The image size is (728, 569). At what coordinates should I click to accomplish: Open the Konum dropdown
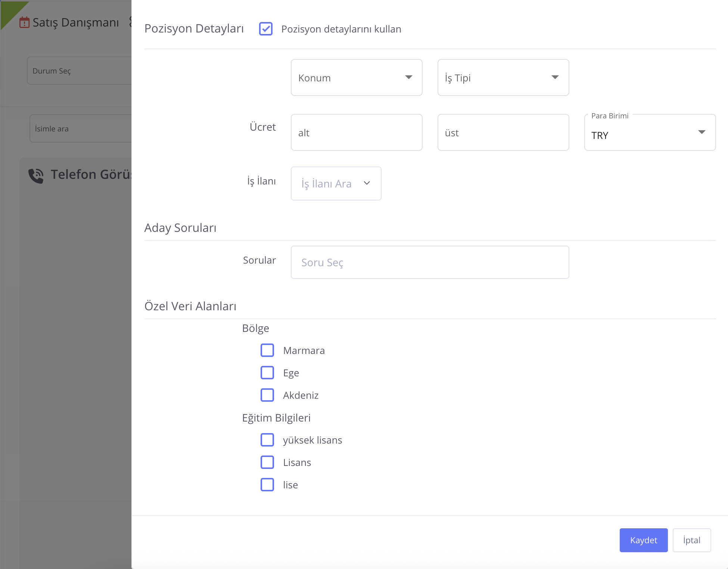[x=351, y=78]
